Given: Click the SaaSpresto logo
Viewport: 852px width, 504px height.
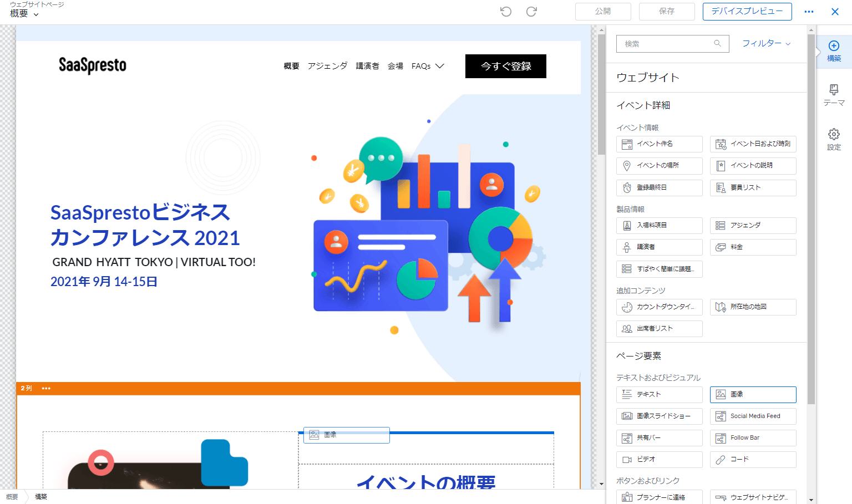Looking at the screenshot, I should (93, 65).
